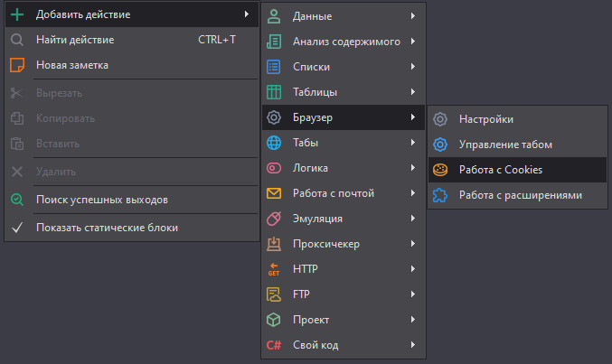
Task: Click the puzzle piece icon for расширениями
Action: coord(440,194)
